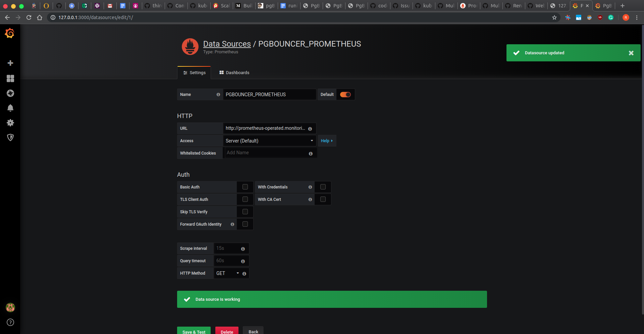
Task: Enable the With CA Cert checkbox
Action: (x=323, y=199)
